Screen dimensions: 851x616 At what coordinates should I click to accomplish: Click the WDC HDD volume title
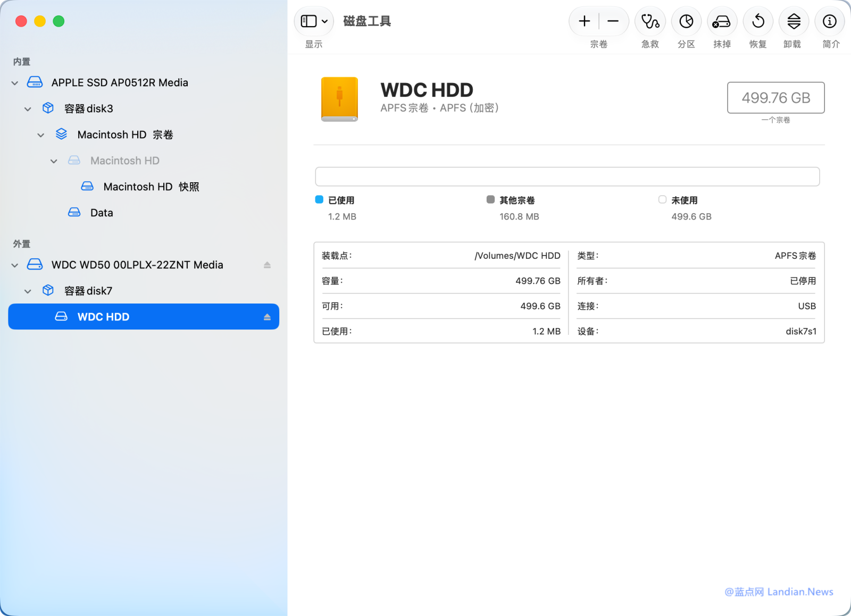(x=427, y=90)
